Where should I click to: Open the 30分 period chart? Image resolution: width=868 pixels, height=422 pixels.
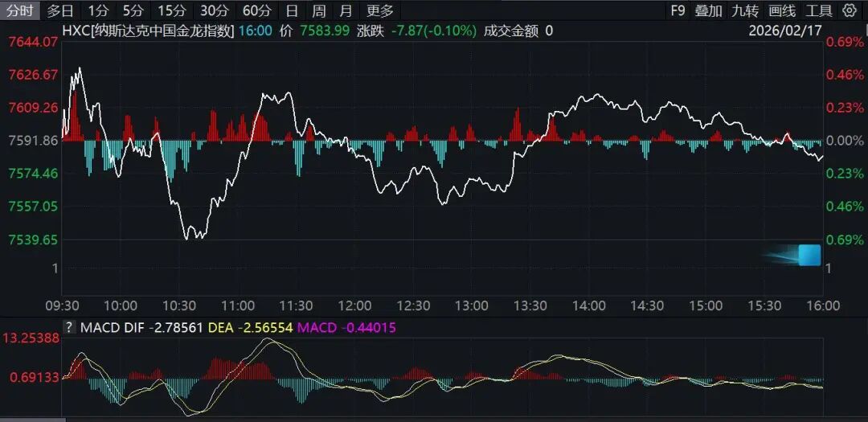coord(214,10)
